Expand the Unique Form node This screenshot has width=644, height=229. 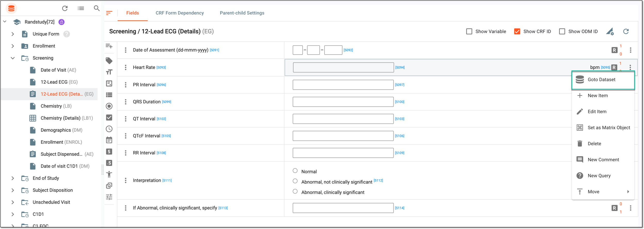[13, 34]
